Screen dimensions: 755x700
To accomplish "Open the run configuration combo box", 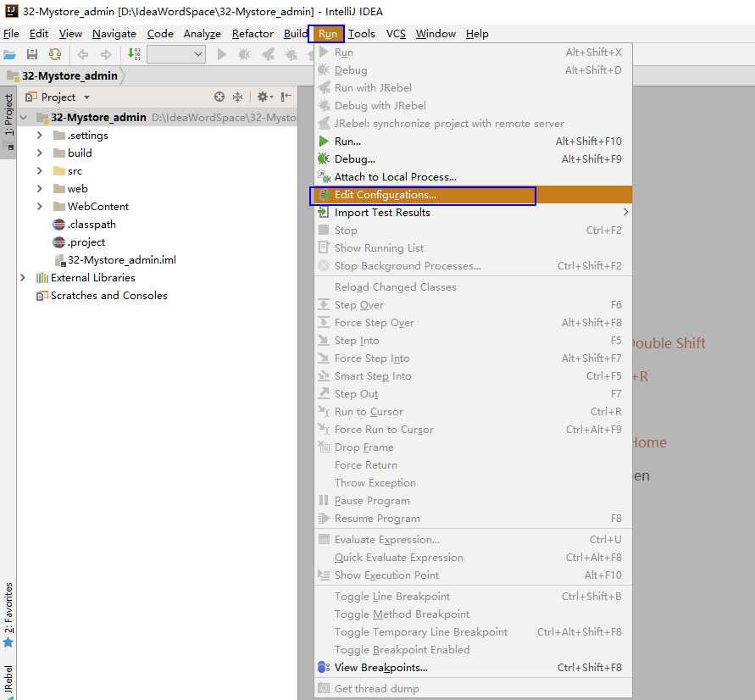I will [x=176, y=54].
